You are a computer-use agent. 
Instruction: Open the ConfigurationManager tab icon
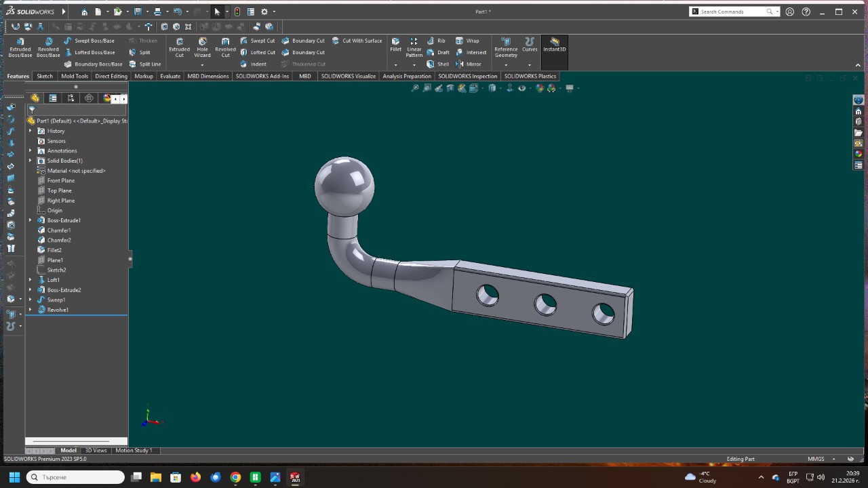71,98
